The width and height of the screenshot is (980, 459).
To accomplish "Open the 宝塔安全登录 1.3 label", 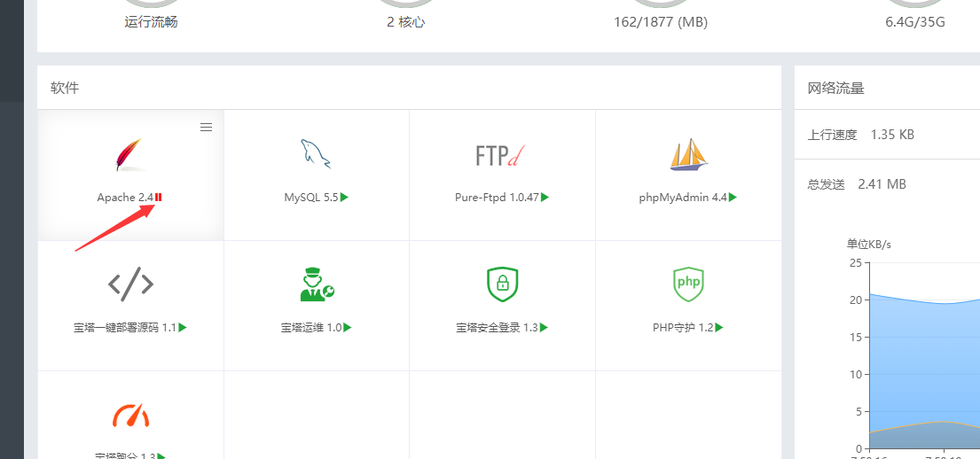I will [497, 327].
